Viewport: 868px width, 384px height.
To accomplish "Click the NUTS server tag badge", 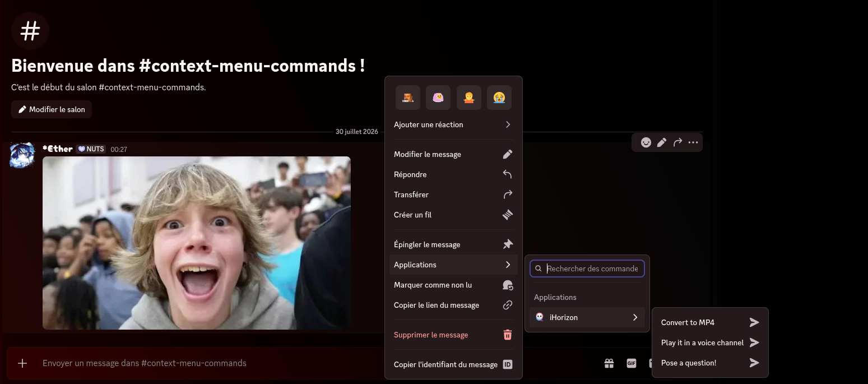I will [91, 149].
